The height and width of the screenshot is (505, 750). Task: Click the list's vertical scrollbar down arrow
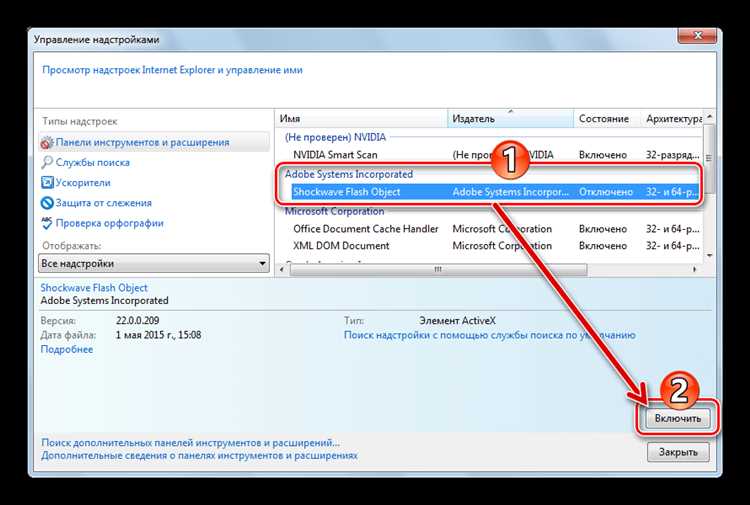pyautogui.click(x=709, y=256)
